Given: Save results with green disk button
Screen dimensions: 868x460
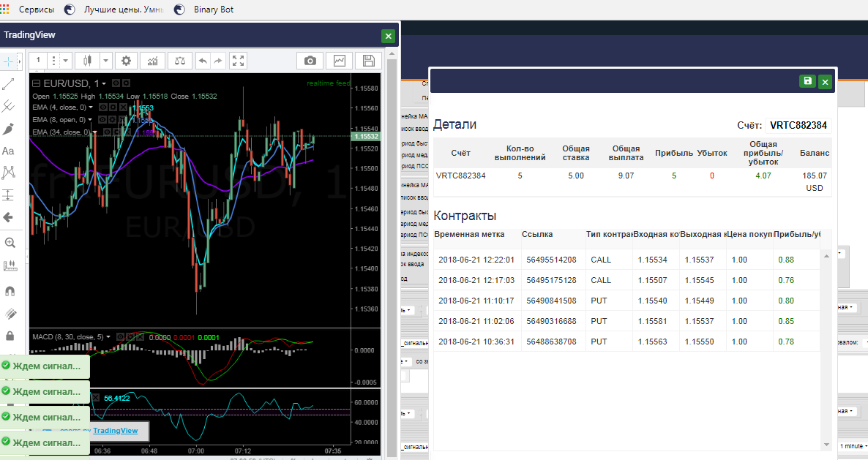Looking at the screenshot, I should (x=808, y=81).
